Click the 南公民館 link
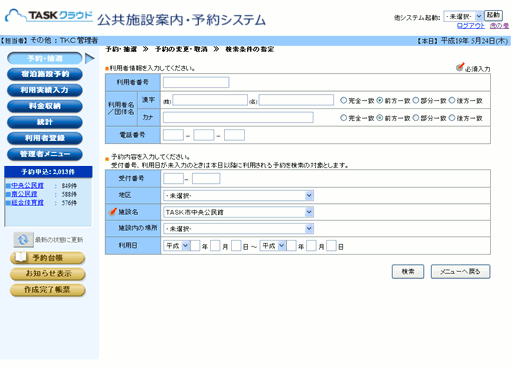Screen dimensions: 512x366 click(x=24, y=194)
